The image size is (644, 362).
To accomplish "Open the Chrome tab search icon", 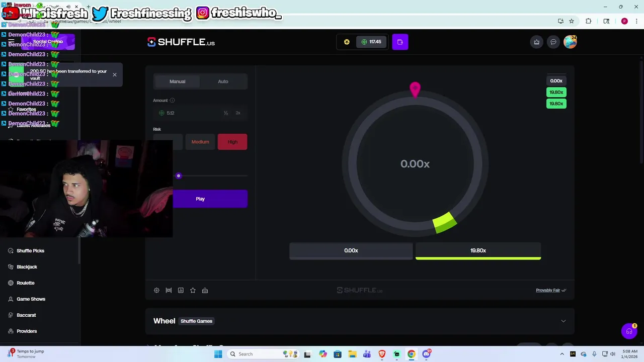I will (606, 21).
